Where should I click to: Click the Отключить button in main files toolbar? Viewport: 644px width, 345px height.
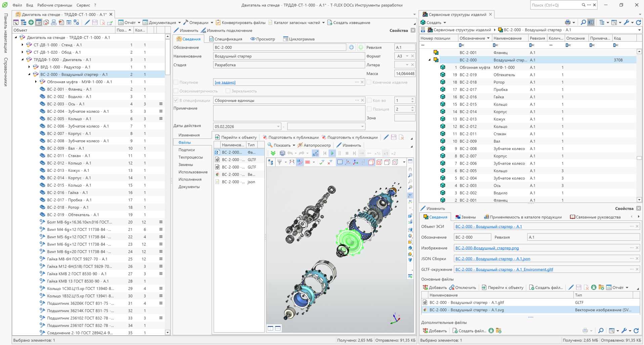(463, 287)
